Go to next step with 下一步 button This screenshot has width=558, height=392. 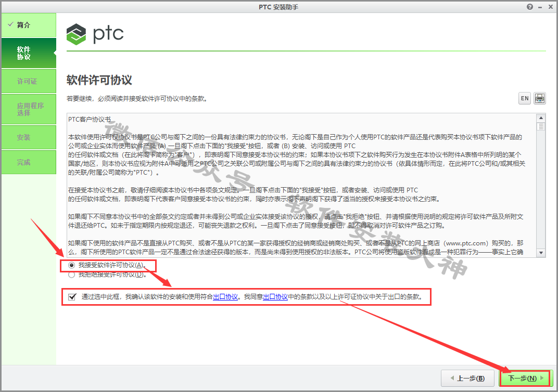[x=526, y=378]
